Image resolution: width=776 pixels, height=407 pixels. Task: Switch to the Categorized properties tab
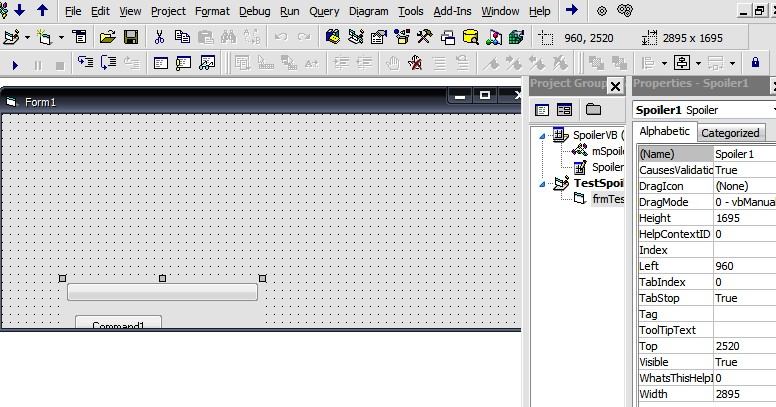point(730,133)
